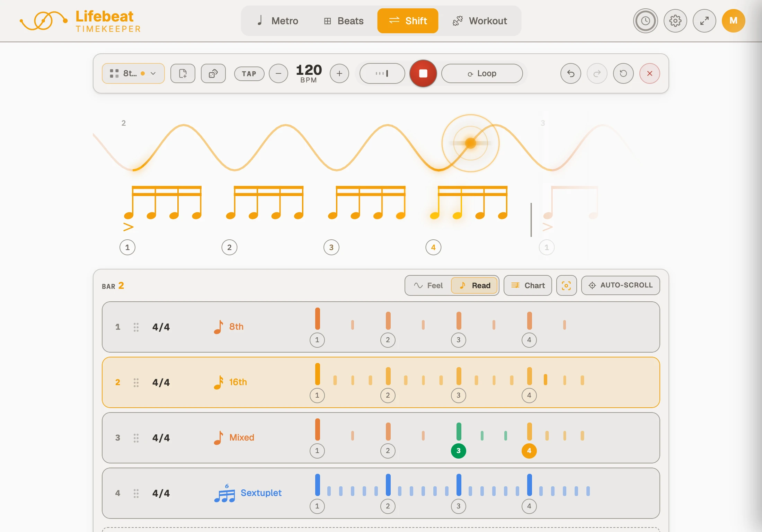The width and height of the screenshot is (762, 532).
Task: Toggle AUTO-SCROLL
Action: [x=620, y=285]
